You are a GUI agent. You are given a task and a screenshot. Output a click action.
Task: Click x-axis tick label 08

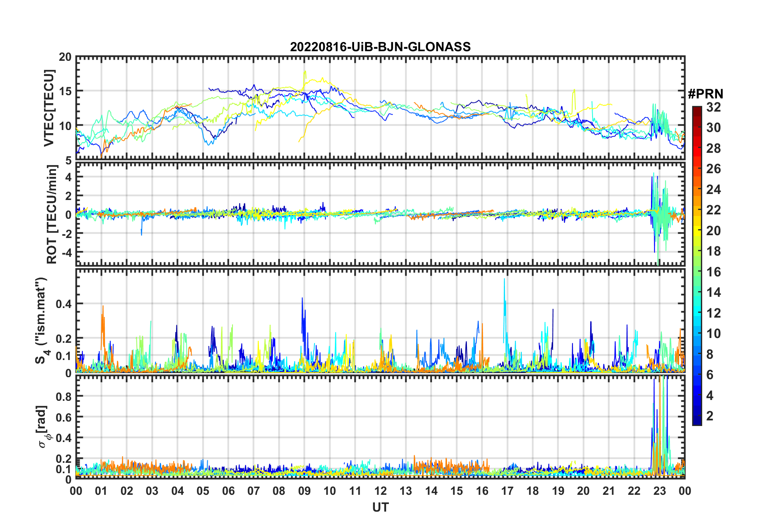279,491
